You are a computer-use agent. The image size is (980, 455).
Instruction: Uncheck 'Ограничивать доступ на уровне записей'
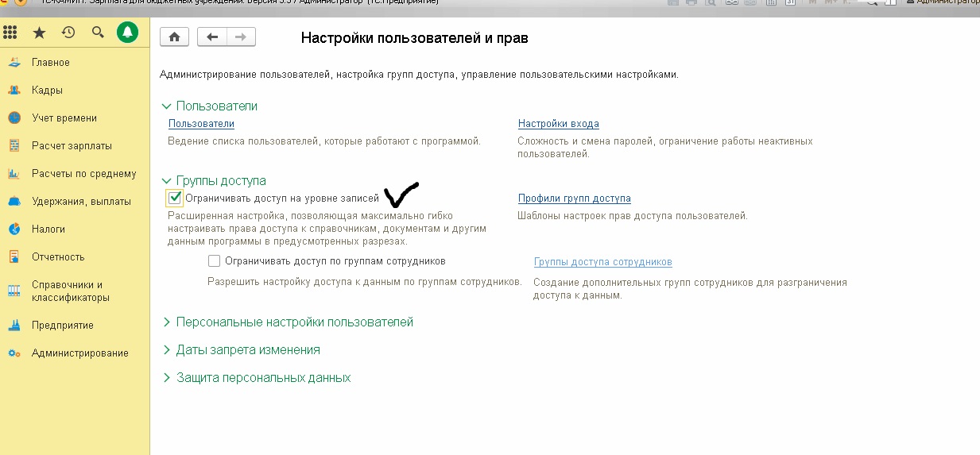[x=175, y=198]
